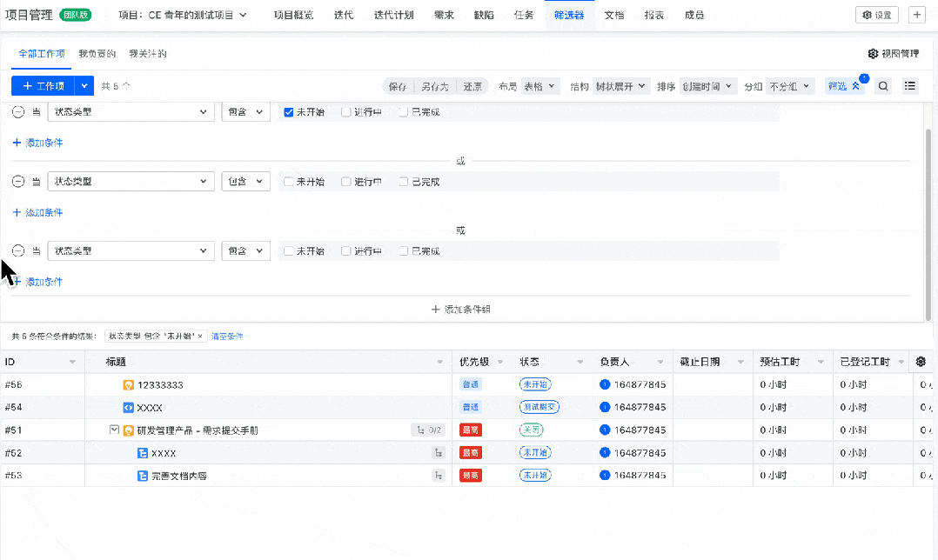The width and height of the screenshot is (938, 560).
Task: Click the blue 工作项 create button
Action: 43,86
